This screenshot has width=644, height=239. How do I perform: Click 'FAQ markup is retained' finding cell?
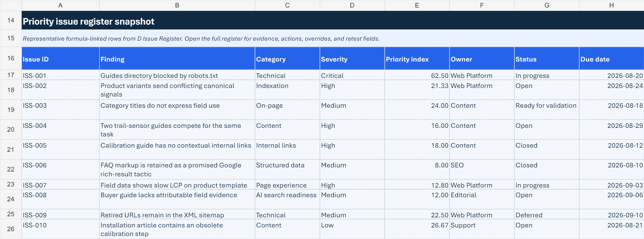pyautogui.click(x=177, y=169)
